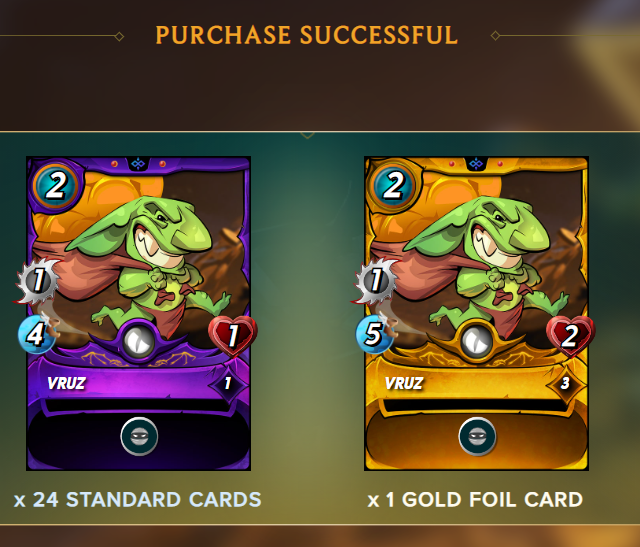This screenshot has height=547, width=640.
Task: Click the speed 4 icon on purple card
Action: coord(37,335)
